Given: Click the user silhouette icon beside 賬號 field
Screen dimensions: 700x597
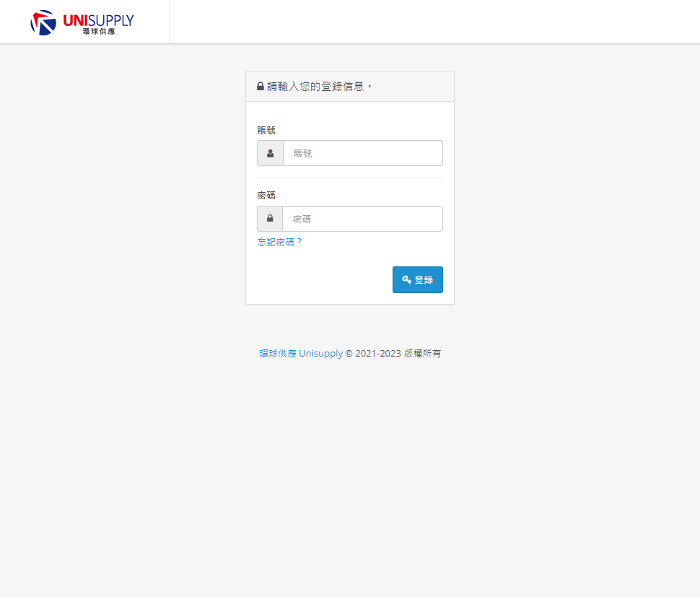Looking at the screenshot, I should [x=270, y=153].
